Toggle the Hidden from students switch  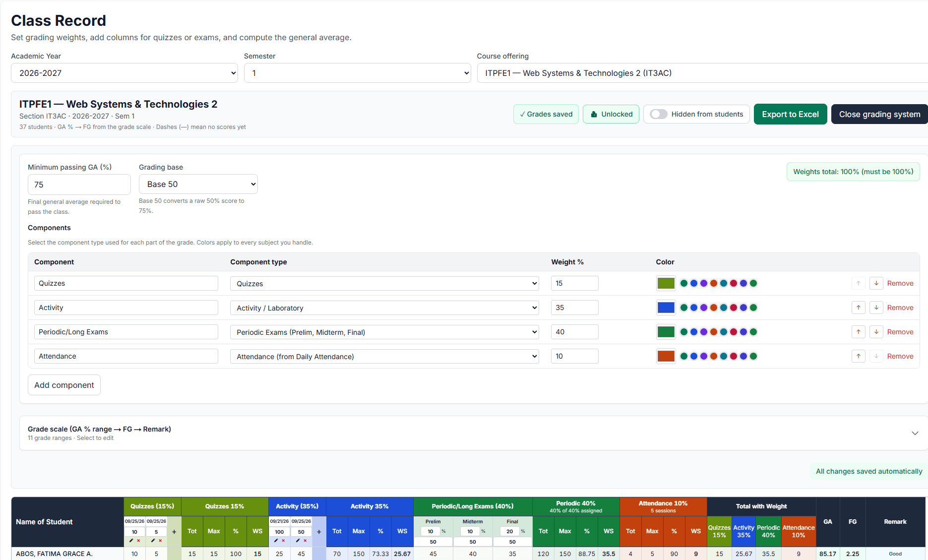coord(659,114)
